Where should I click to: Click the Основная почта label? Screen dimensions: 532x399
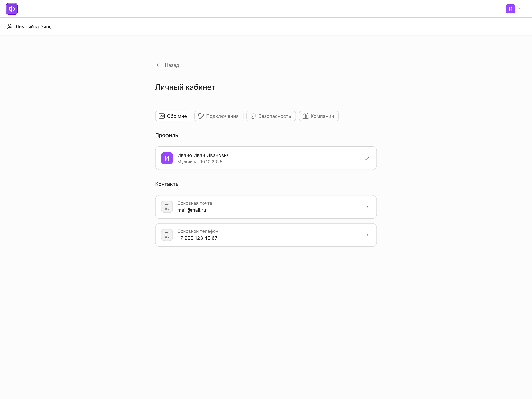[195, 203]
